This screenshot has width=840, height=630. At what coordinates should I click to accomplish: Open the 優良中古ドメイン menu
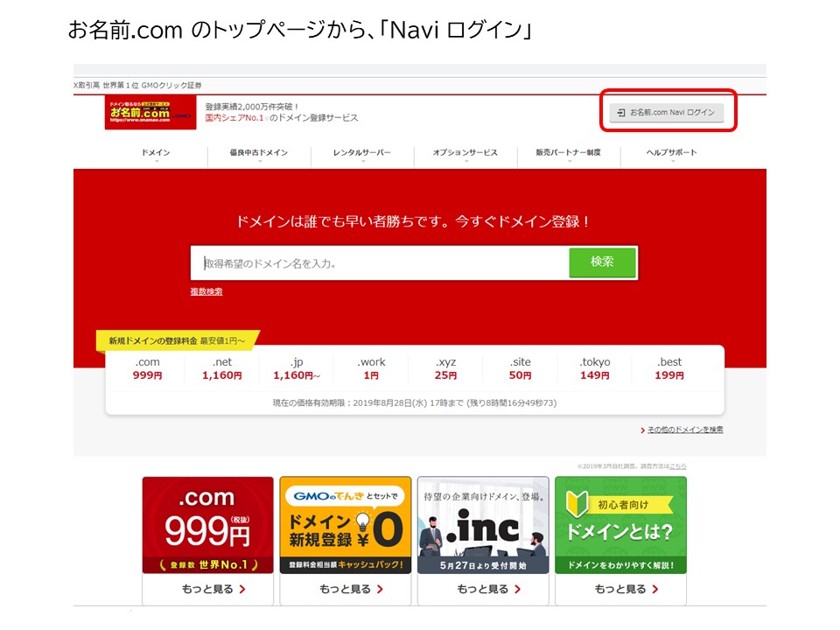259,152
